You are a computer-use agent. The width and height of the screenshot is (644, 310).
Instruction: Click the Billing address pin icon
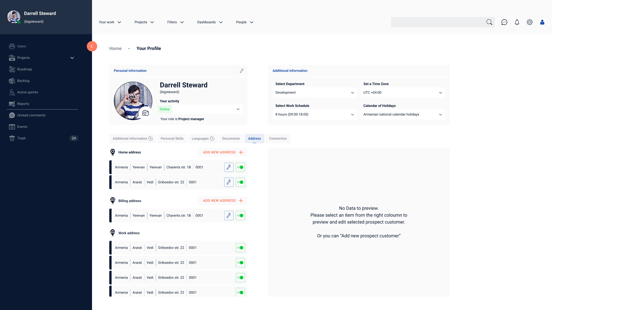coord(113,201)
